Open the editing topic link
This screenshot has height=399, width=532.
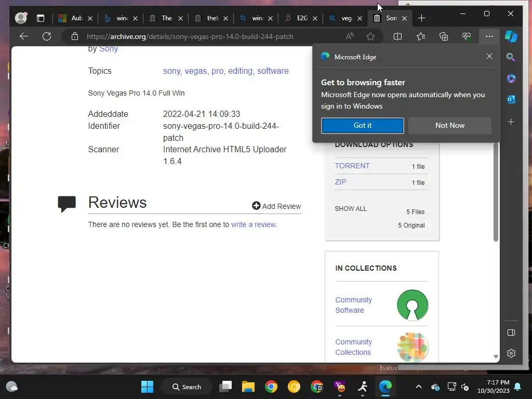pyautogui.click(x=240, y=71)
